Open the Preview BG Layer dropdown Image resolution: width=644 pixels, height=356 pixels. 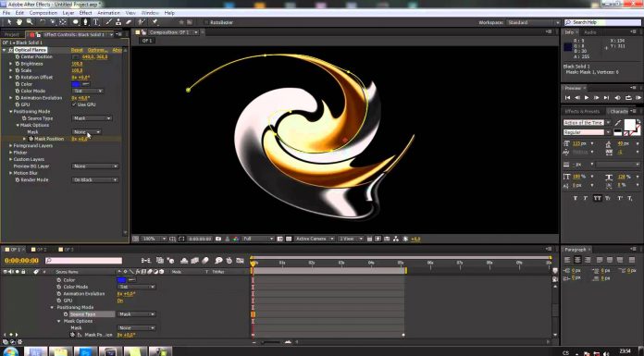tap(95, 166)
